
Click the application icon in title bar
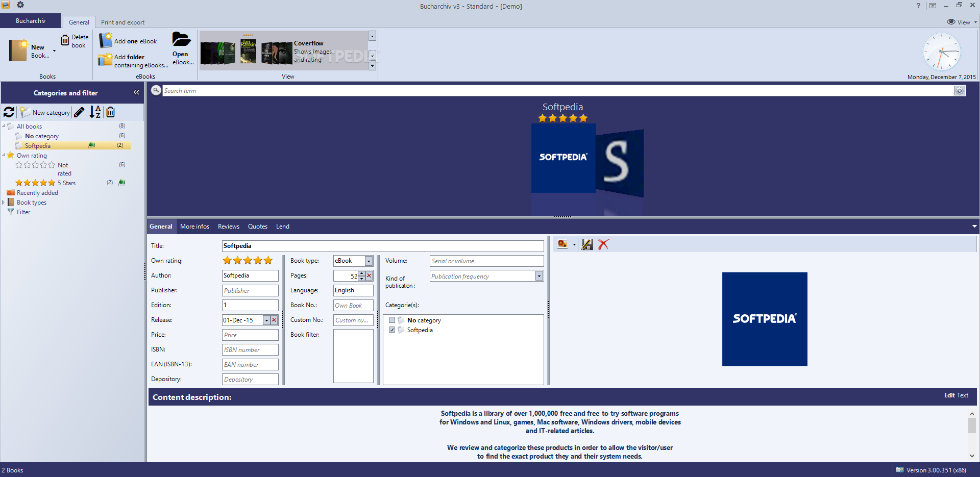6,5
